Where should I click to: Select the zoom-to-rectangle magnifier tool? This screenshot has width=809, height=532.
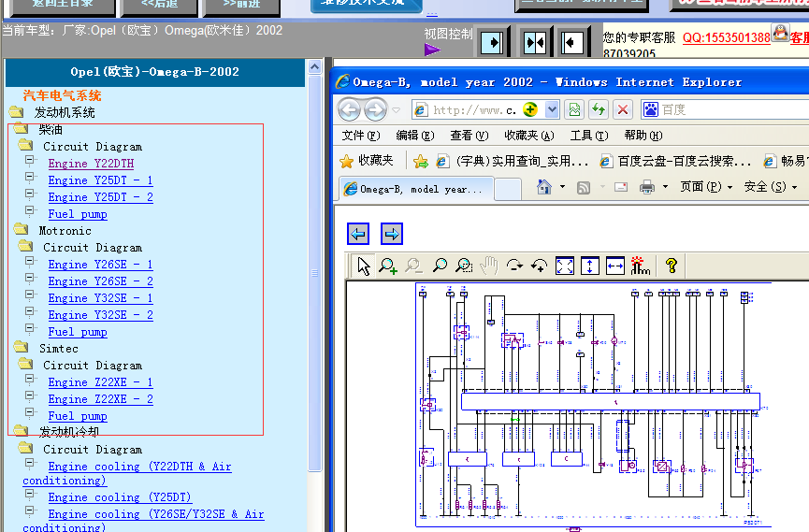464,266
